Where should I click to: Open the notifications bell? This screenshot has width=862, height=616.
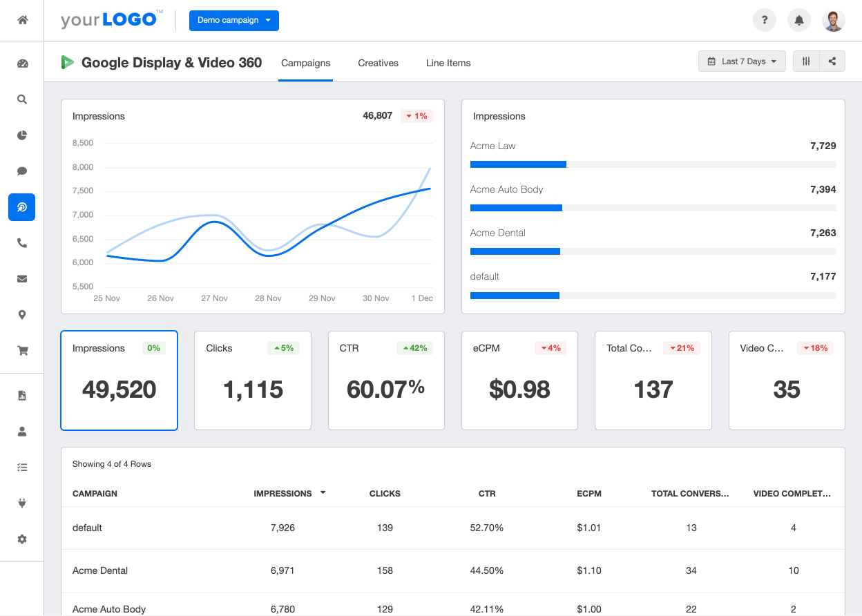point(798,20)
